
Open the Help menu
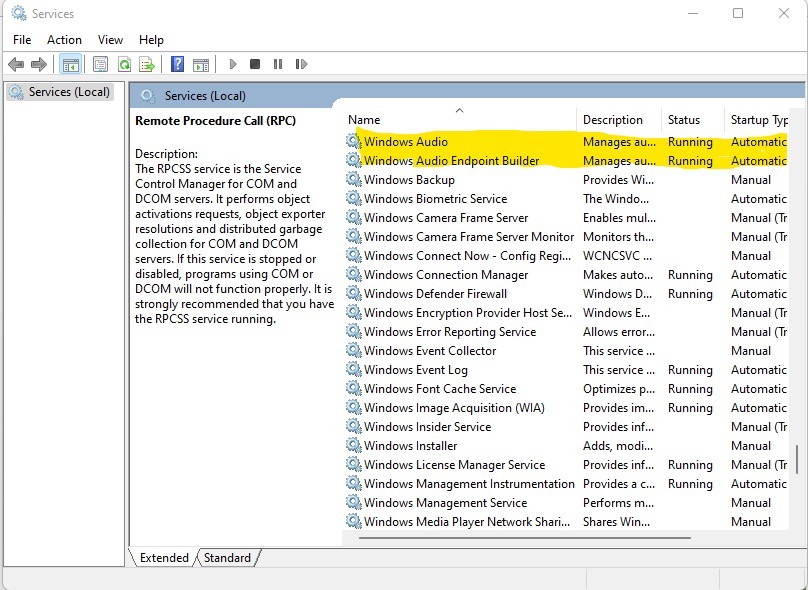(x=151, y=40)
